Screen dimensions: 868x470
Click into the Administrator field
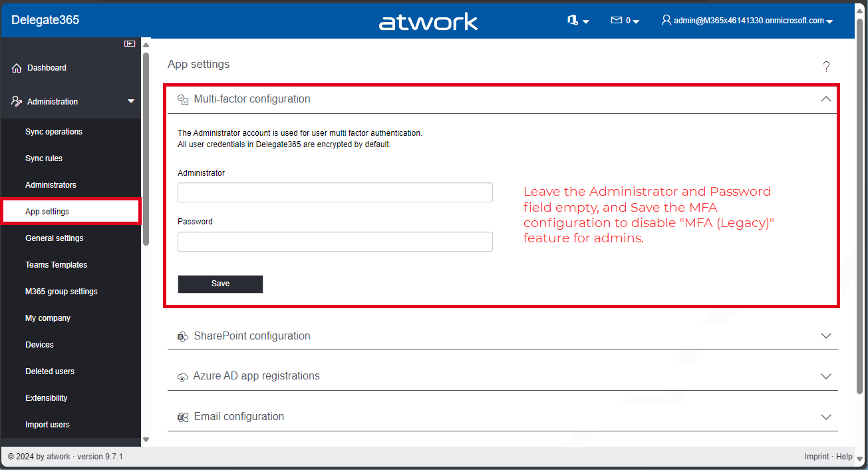click(x=335, y=192)
